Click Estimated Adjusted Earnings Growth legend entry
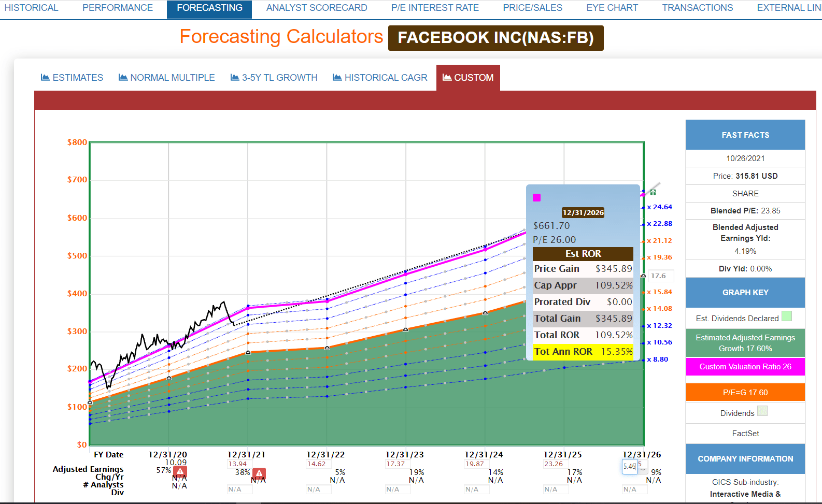822x504 pixels. coord(745,343)
